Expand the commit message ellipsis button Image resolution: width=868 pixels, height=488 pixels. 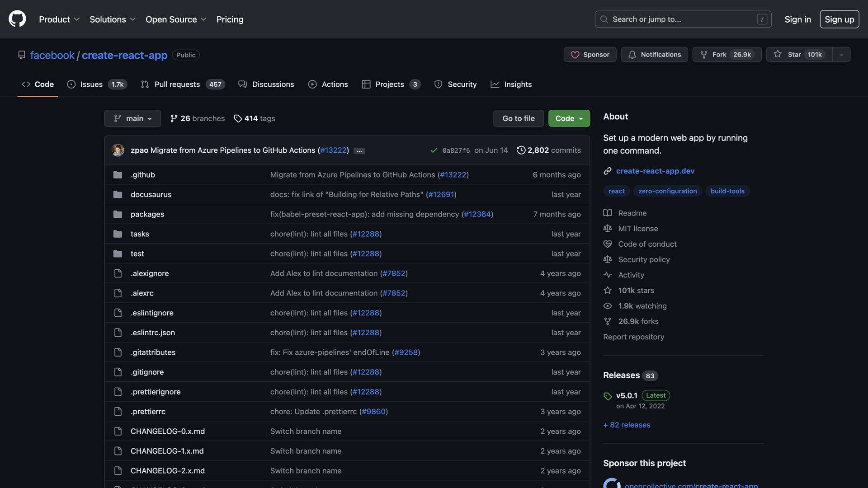359,151
